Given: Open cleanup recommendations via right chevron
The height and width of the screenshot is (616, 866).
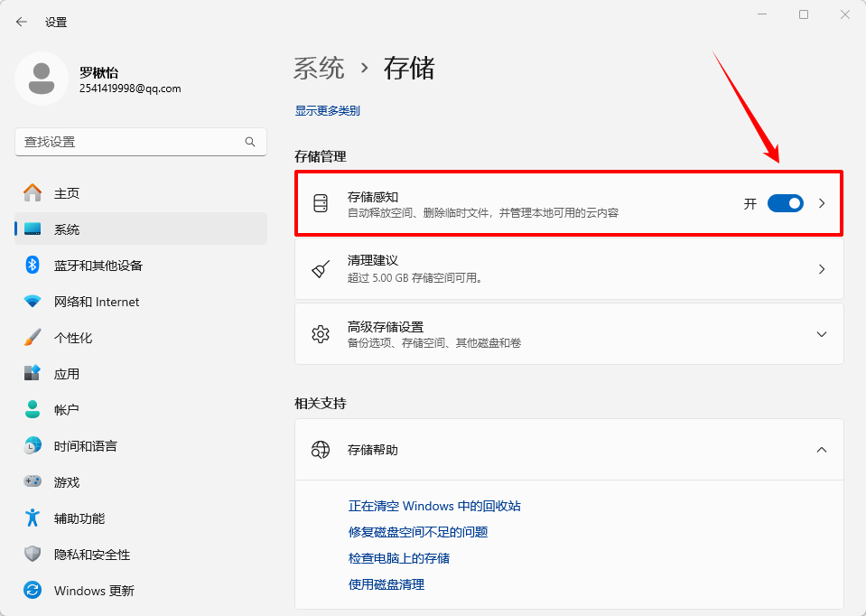Looking at the screenshot, I should (822, 269).
